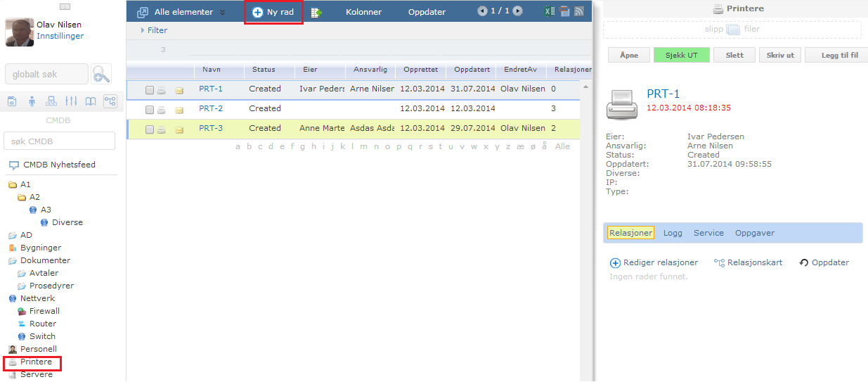Image resolution: width=868 pixels, height=382 pixels.
Task: Open the sliders settings module icon
Action: [71, 101]
